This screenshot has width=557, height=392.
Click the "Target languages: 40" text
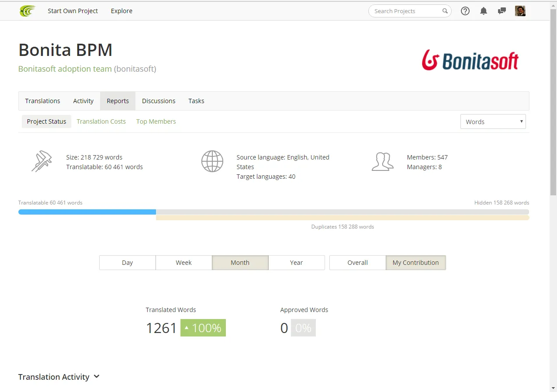pyautogui.click(x=266, y=177)
